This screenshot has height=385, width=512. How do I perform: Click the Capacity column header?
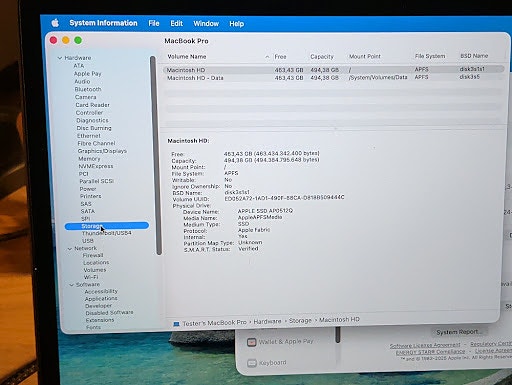point(322,57)
